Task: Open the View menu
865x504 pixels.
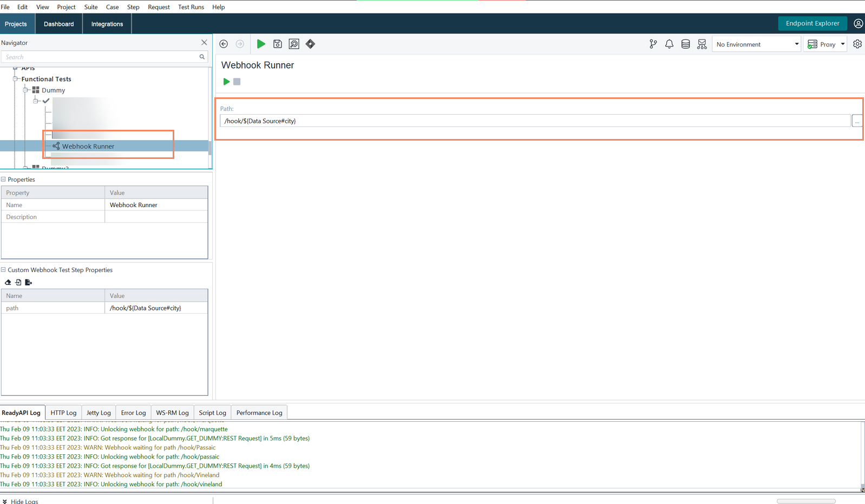Action: tap(43, 7)
